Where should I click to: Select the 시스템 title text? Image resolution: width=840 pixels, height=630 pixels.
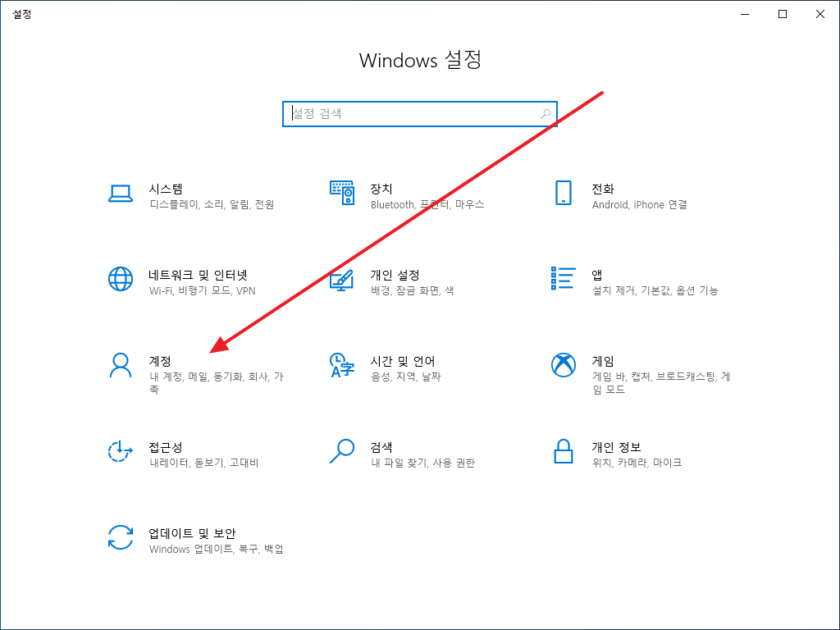point(166,189)
